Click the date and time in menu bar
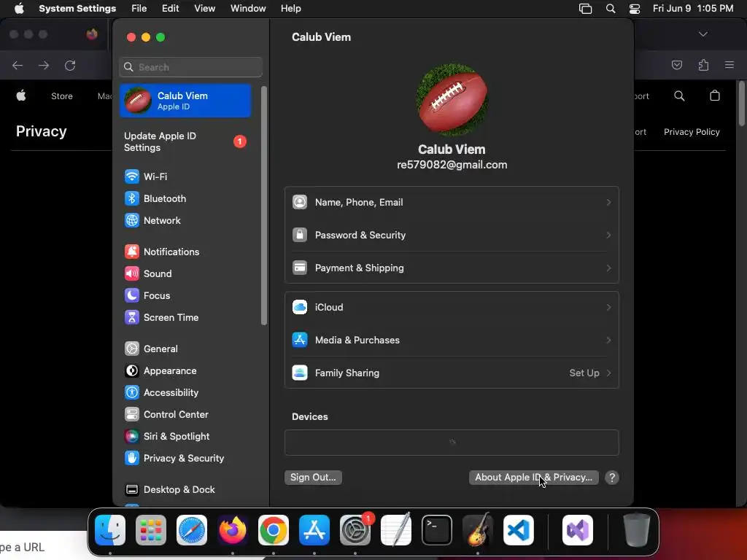 (x=693, y=9)
